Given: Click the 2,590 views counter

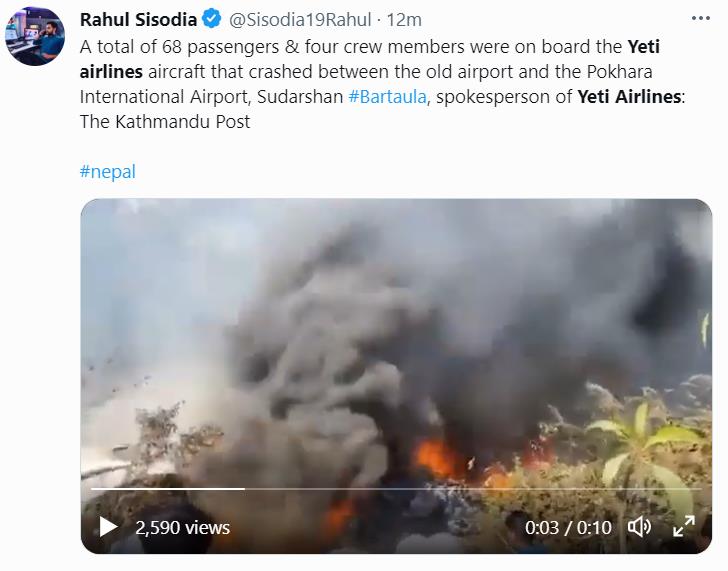Looking at the screenshot, I should [x=182, y=527].
